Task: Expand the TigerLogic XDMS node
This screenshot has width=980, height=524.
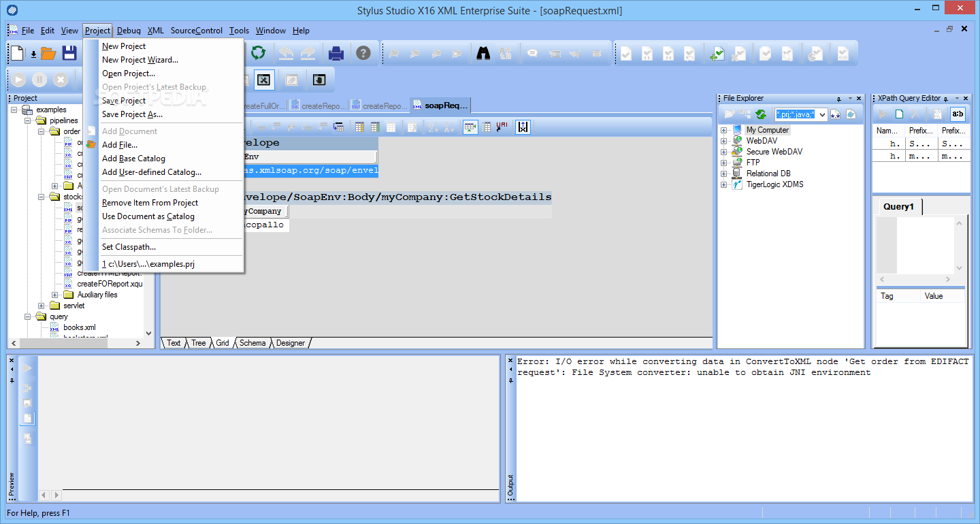Action: (724, 184)
